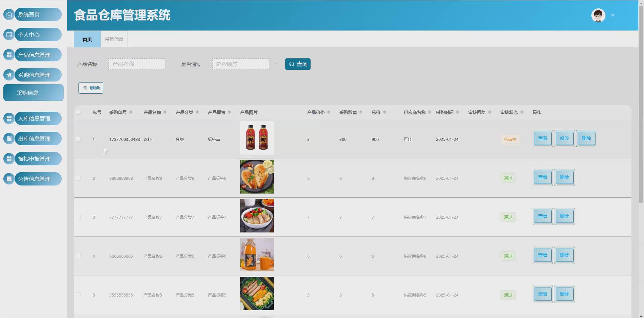Viewport: 644px width, 318px height.
Task: Click the 查询 search button
Action: (x=298, y=64)
